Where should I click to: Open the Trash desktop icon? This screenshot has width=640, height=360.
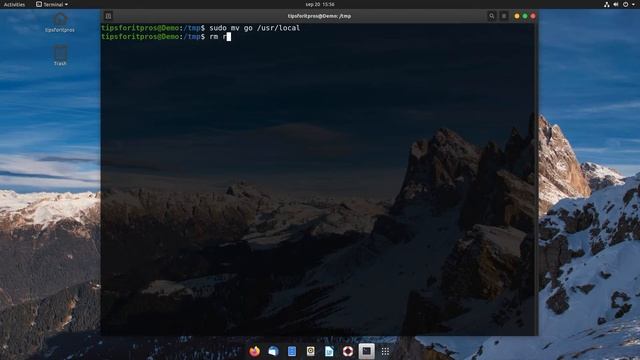(x=60, y=56)
